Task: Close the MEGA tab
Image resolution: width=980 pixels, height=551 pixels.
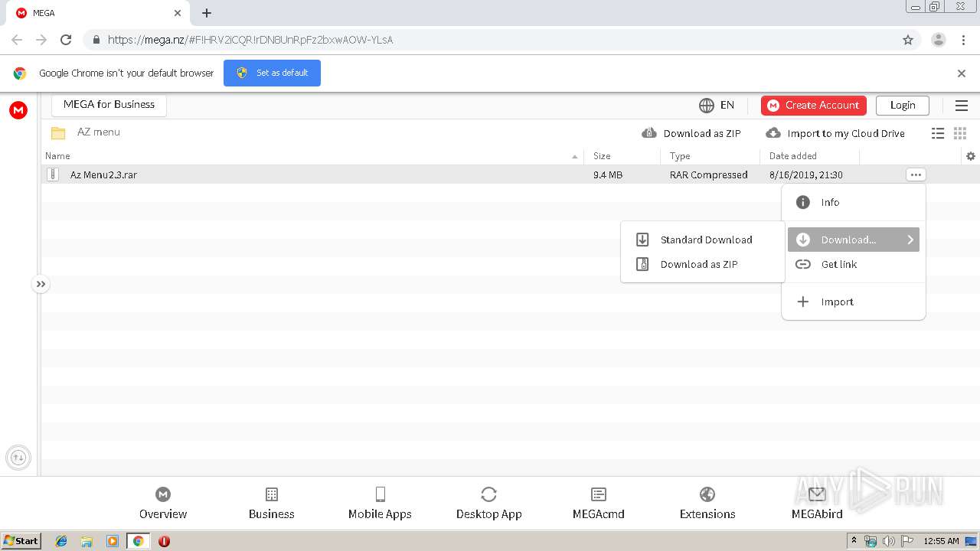Action: pos(178,13)
